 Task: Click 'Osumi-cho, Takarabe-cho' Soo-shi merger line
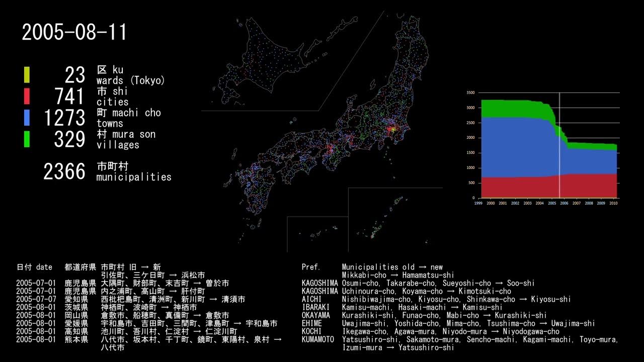coord(438,284)
